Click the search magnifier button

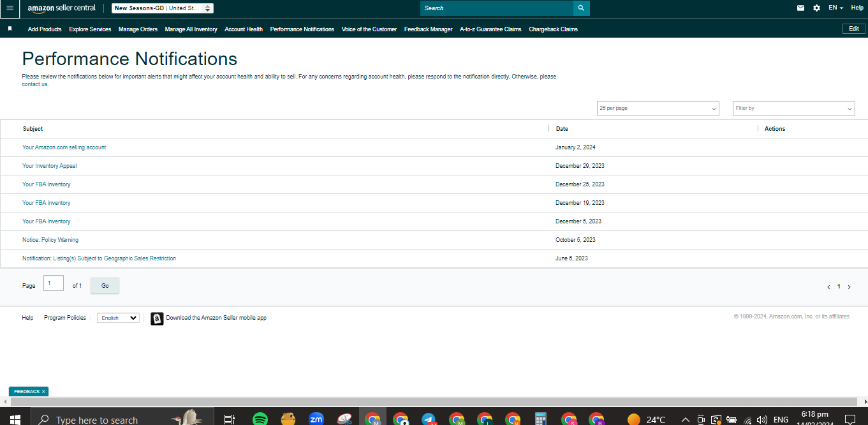point(581,8)
